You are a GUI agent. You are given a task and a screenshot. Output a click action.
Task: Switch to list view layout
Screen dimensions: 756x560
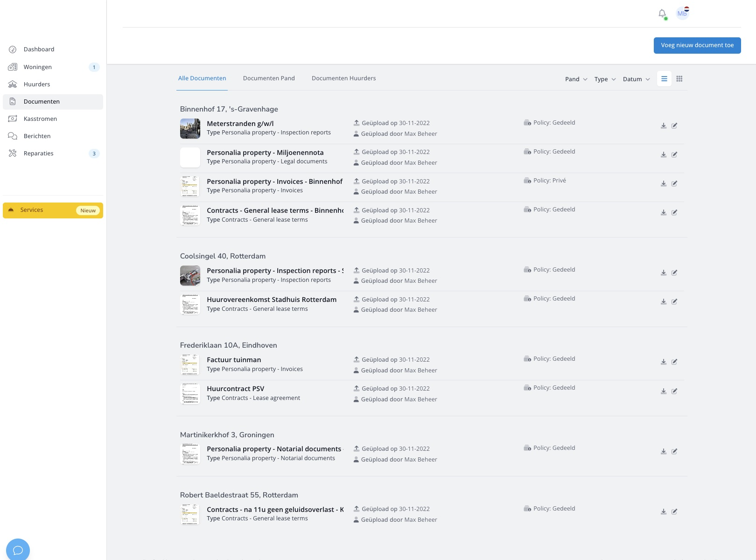click(x=664, y=79)
